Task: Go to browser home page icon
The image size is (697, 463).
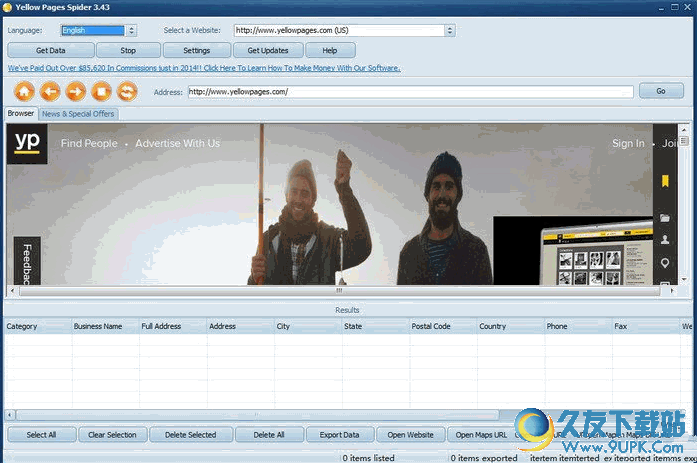Action: [24, 92]
